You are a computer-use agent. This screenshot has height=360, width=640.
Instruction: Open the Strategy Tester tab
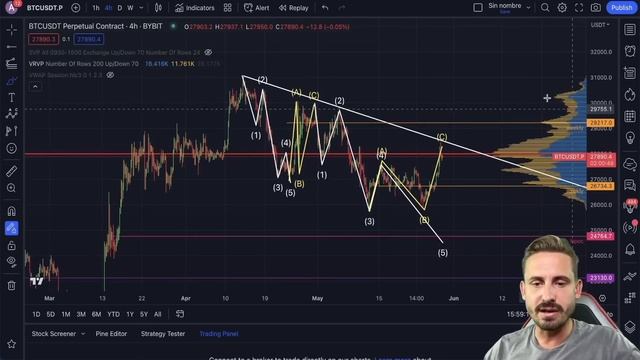(163, 334)
